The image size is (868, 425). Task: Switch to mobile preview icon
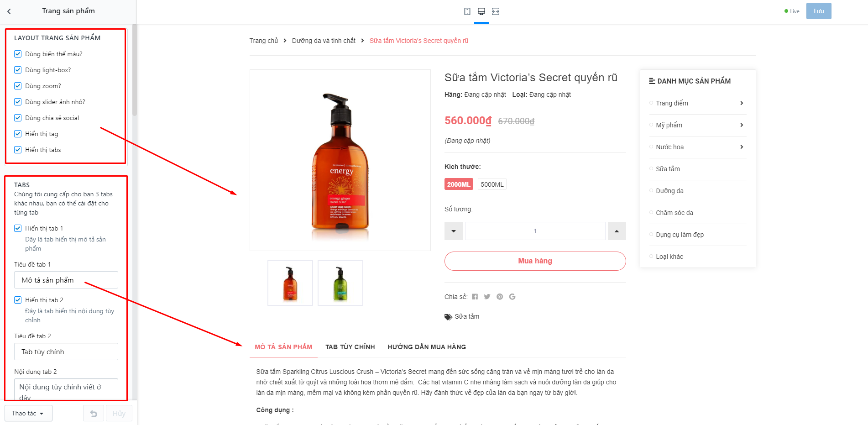pos(467,11)
